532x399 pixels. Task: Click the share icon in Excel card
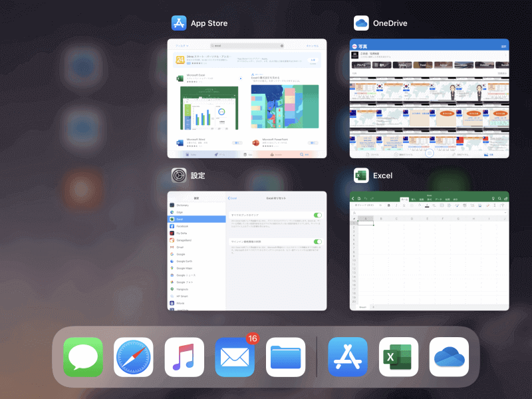pyautogui.click(x=505, y=198)
